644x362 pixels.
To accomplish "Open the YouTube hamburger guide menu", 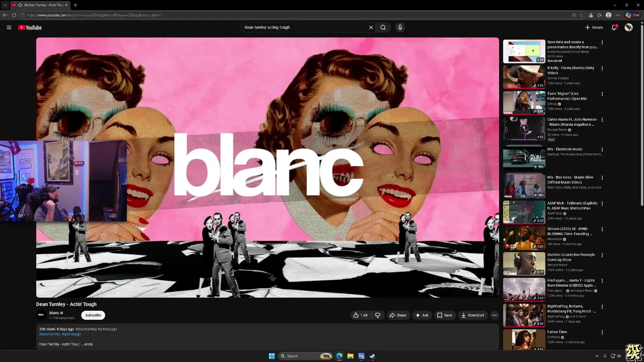I will 9,28.
